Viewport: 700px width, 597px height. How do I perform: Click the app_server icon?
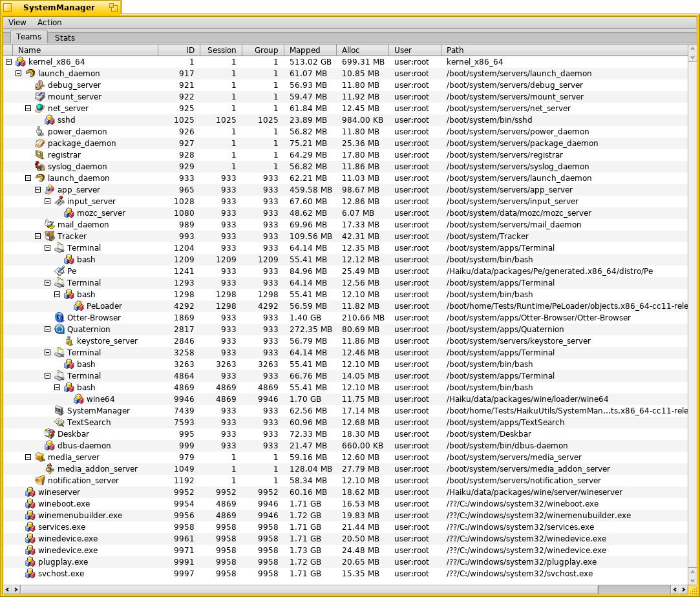tap(50, 189)
